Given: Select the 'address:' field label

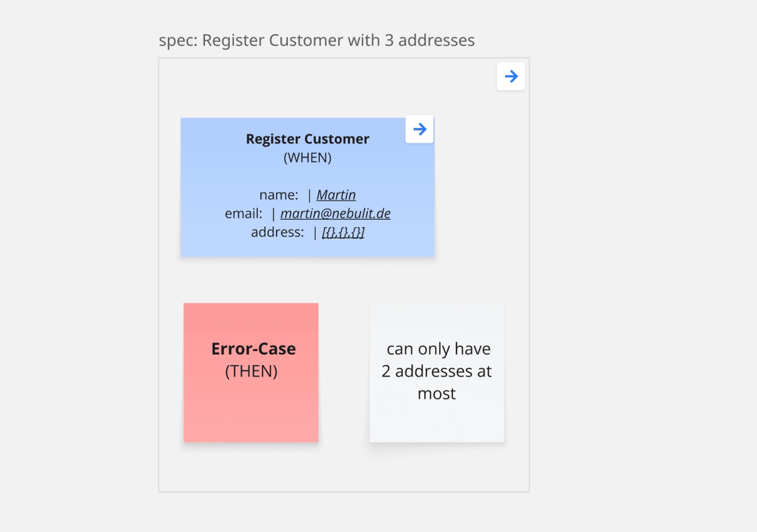Looking at the screenshot, I should point(277,232).
